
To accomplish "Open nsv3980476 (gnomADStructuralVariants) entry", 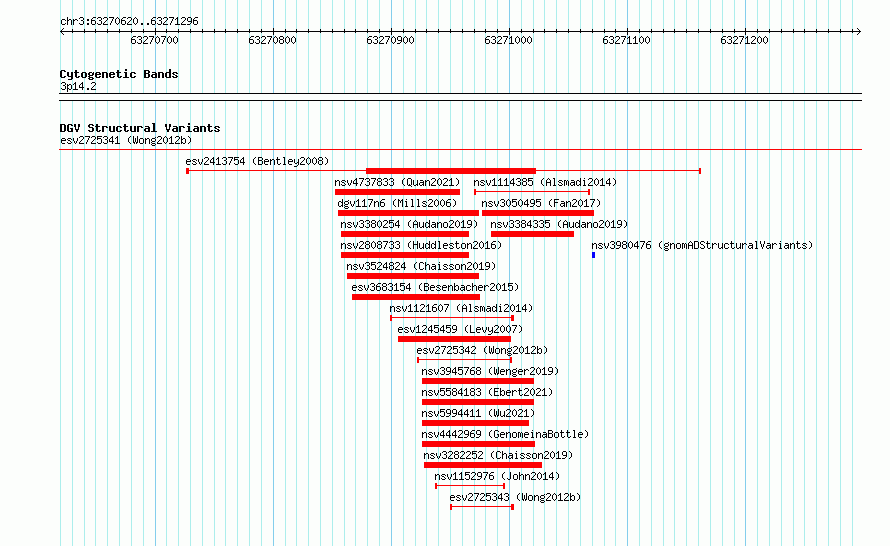I will (x=702, y=245).
